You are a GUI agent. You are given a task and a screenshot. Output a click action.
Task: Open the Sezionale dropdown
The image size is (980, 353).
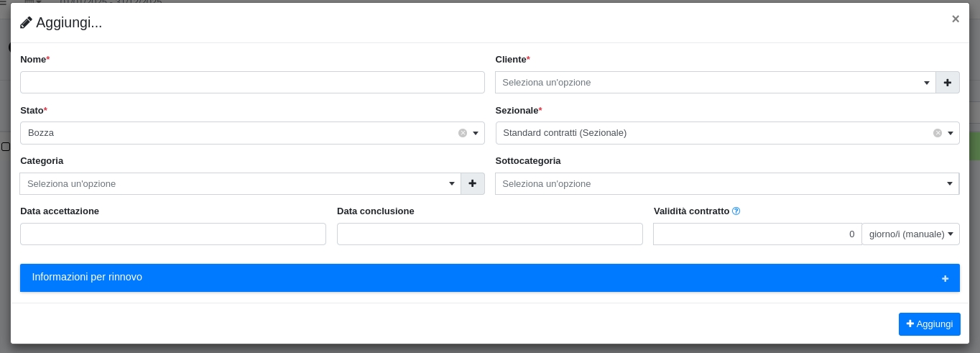coord(718,133)
